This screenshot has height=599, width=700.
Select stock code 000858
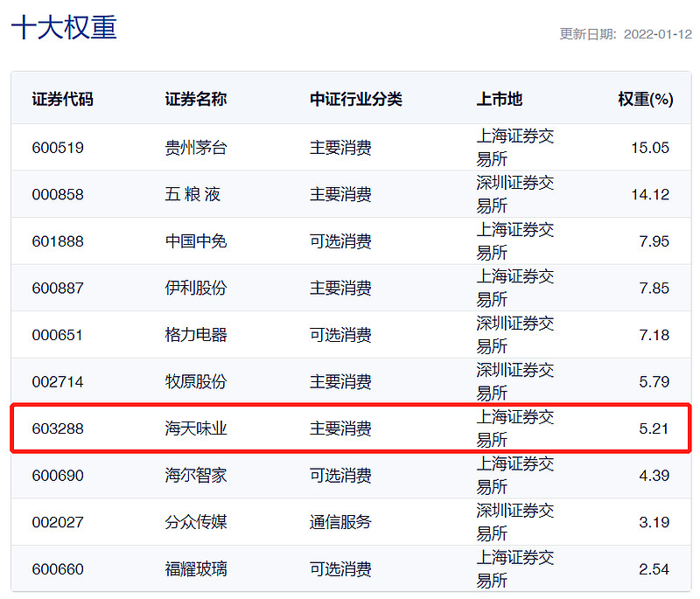[x=58, y=194]
